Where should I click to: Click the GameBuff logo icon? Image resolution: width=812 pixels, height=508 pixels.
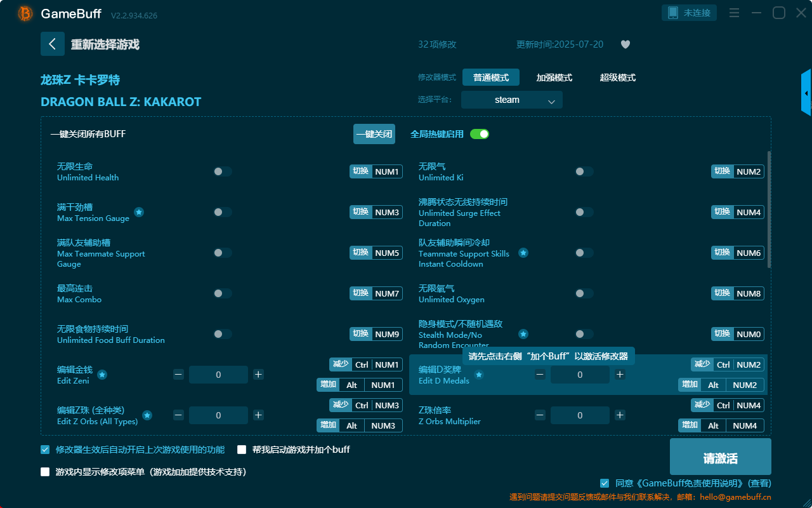(25, 13)
